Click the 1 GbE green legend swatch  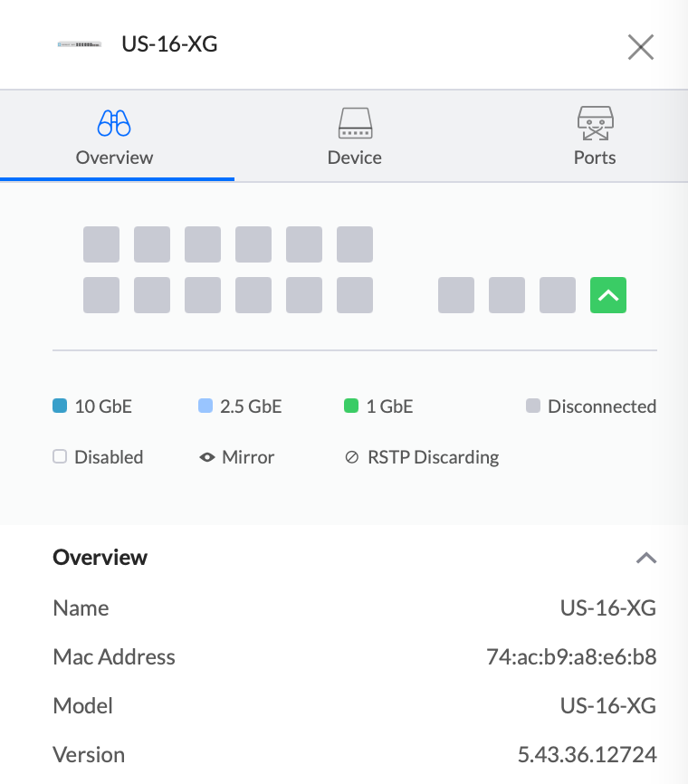click(351, 406)
